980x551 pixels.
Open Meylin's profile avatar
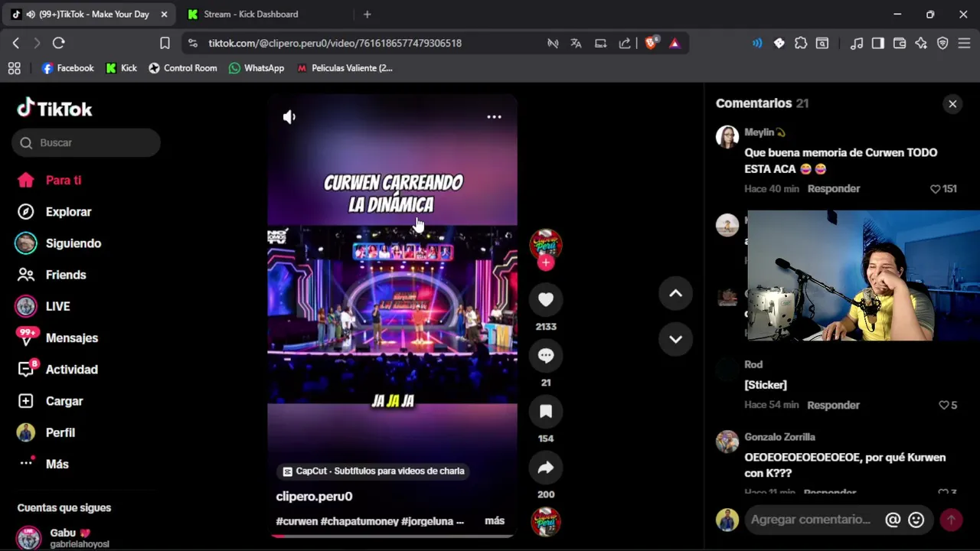tap(727, 137)
